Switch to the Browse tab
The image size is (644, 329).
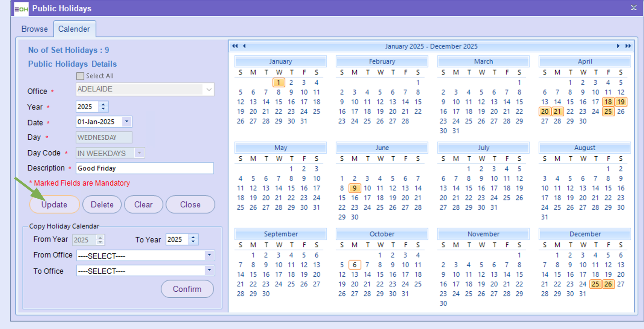point(34,29)
